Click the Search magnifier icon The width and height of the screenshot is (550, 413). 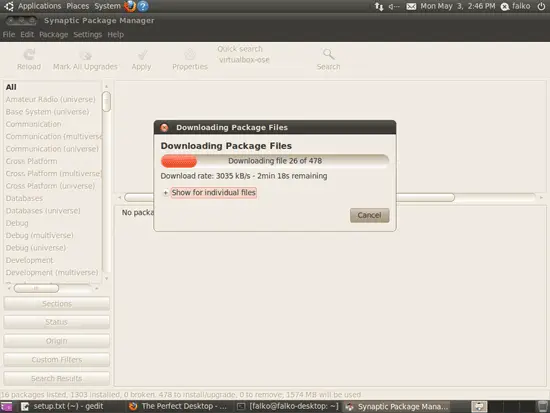[x=328, y=54]
